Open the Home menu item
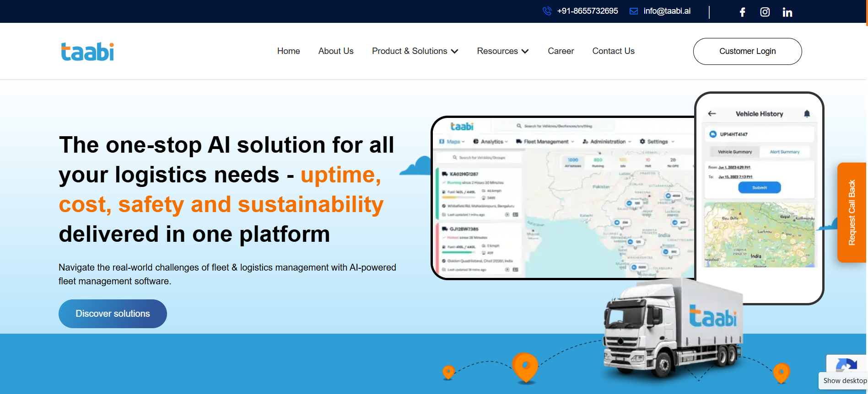Screen dimensions: 868x394 tap(288, 51)
